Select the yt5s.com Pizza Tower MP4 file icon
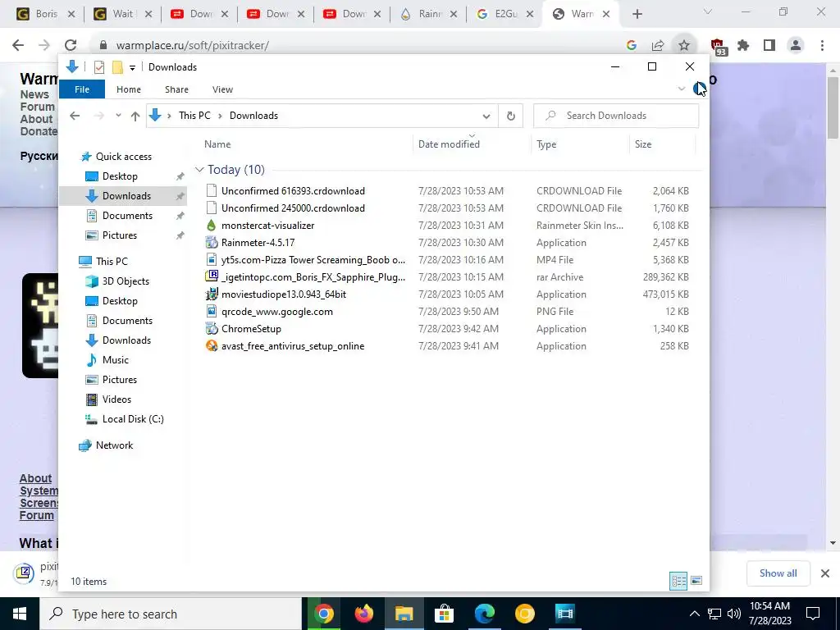840x630 pixels. click(x=212, y=260)
